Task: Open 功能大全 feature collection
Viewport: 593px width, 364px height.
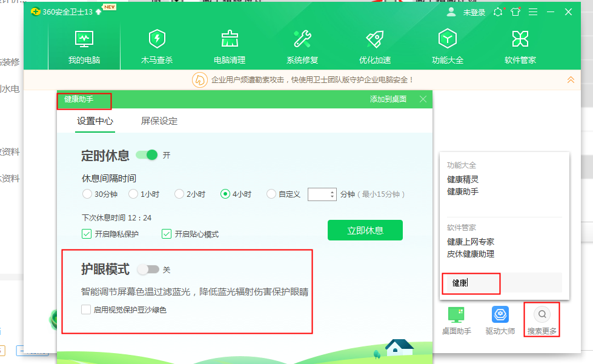Action: tap(448, 47)
